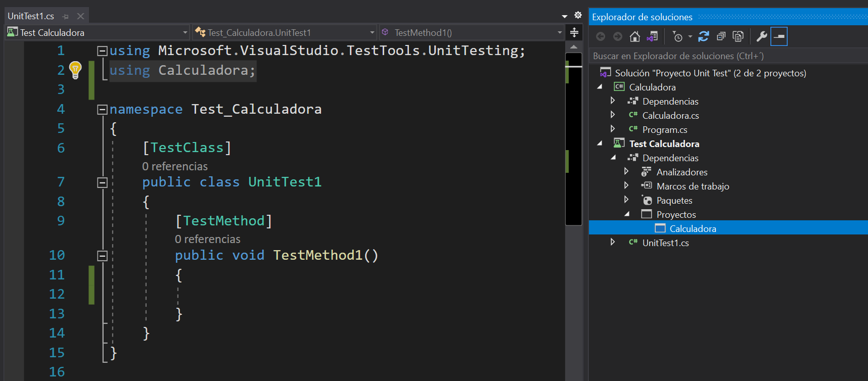Expand the Paquetes node arrow

point(626,200)
